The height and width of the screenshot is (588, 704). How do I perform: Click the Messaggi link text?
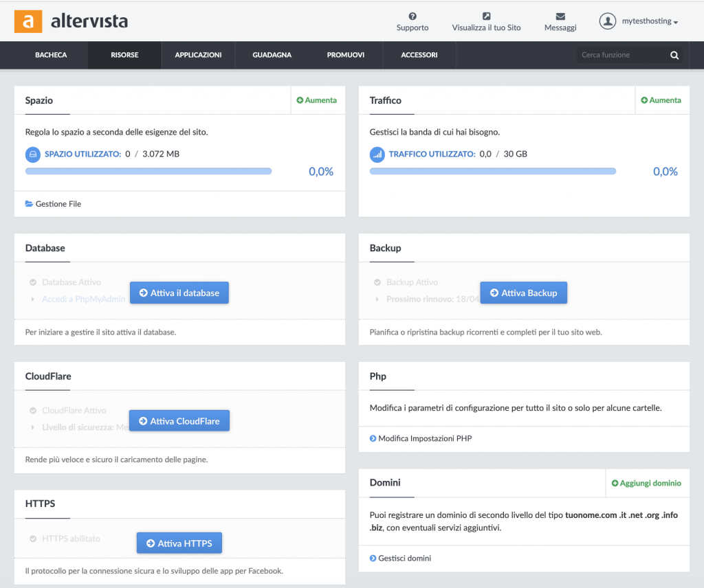pyautogui.click(x=560, y=27)
